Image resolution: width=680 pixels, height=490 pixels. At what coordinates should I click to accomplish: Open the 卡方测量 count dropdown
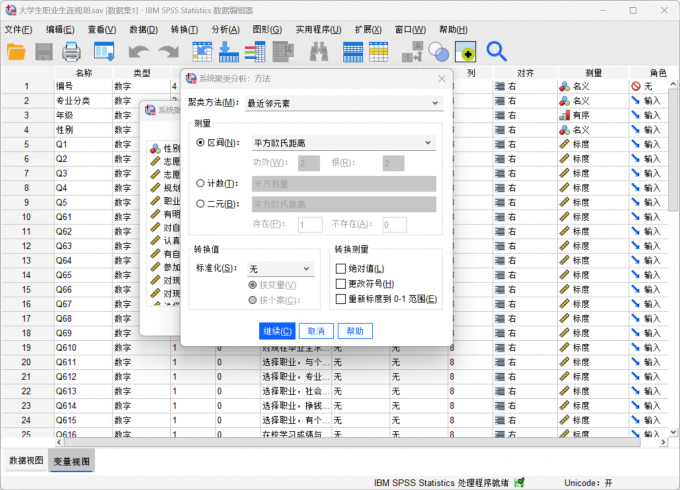[x=344, y=184]
